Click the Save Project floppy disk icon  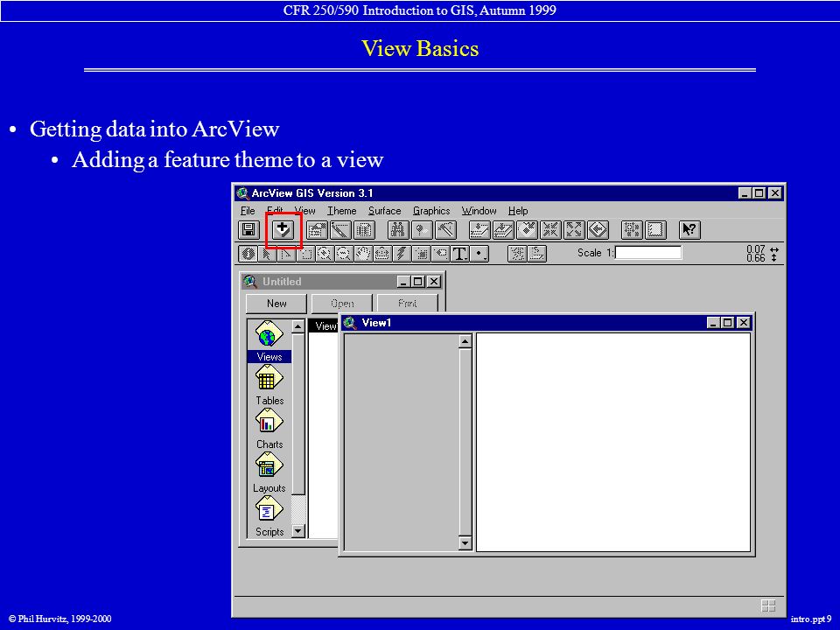click(248, 230)
